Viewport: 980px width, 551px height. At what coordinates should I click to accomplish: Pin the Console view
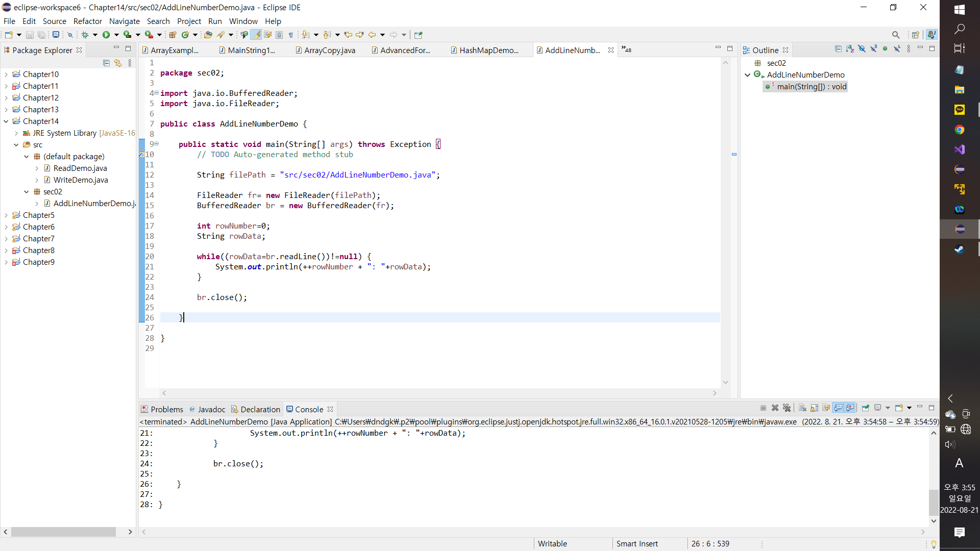click(x=865, y=408)
